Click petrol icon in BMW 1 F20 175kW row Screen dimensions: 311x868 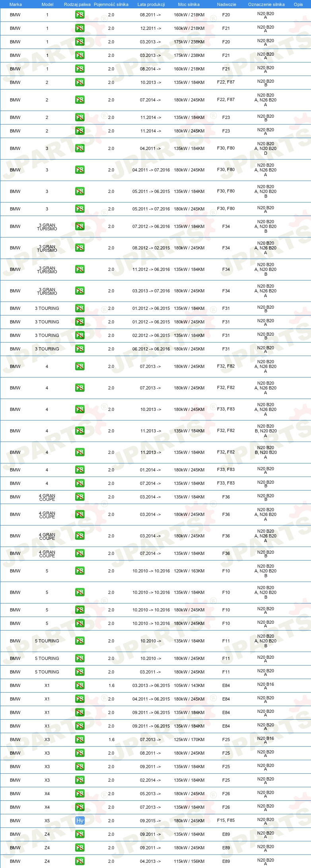[x=80, y=42]
